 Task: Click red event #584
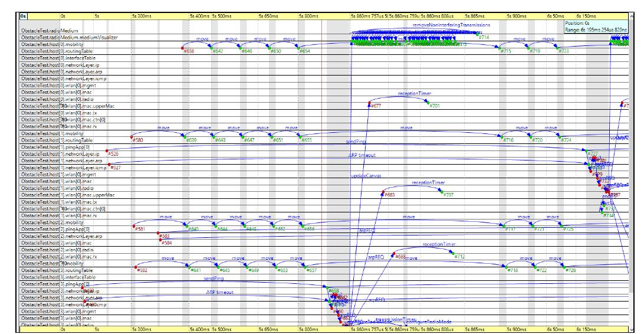(160, 240)
